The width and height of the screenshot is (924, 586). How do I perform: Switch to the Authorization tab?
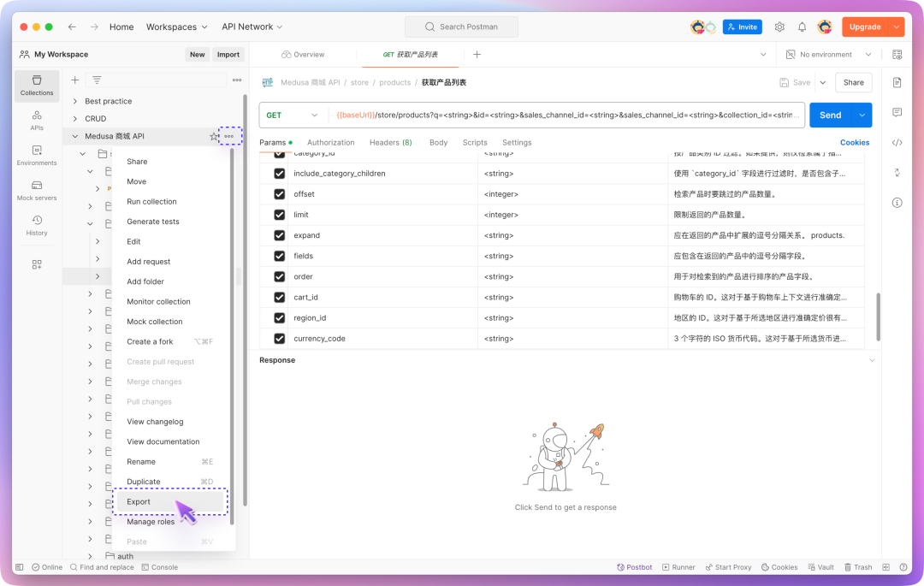coord(330,142)
